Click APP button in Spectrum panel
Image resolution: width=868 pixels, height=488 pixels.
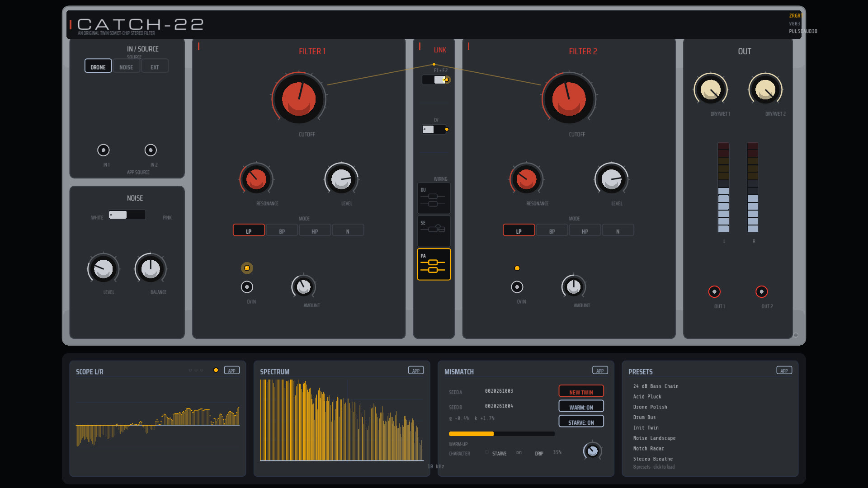point(416,371)
